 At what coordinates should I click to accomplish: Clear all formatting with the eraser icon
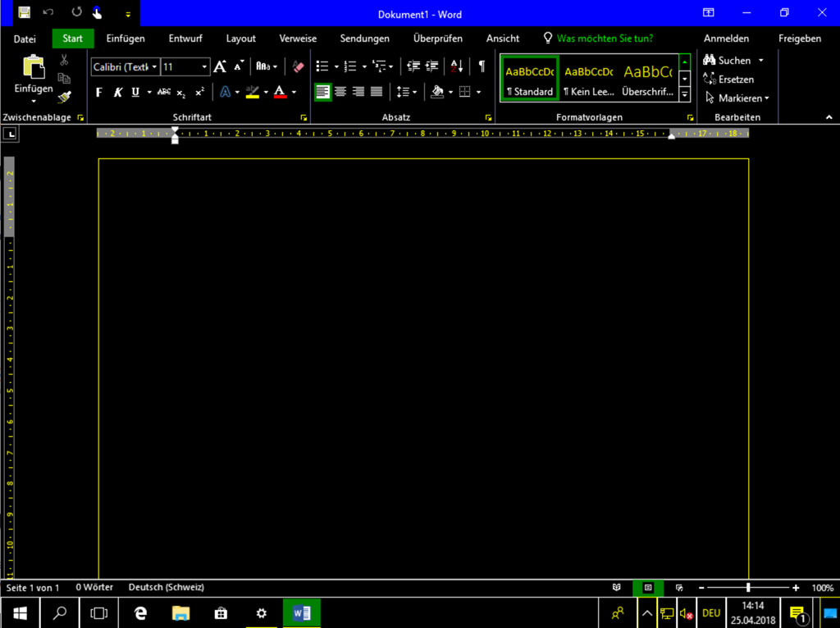coord(298,66)
